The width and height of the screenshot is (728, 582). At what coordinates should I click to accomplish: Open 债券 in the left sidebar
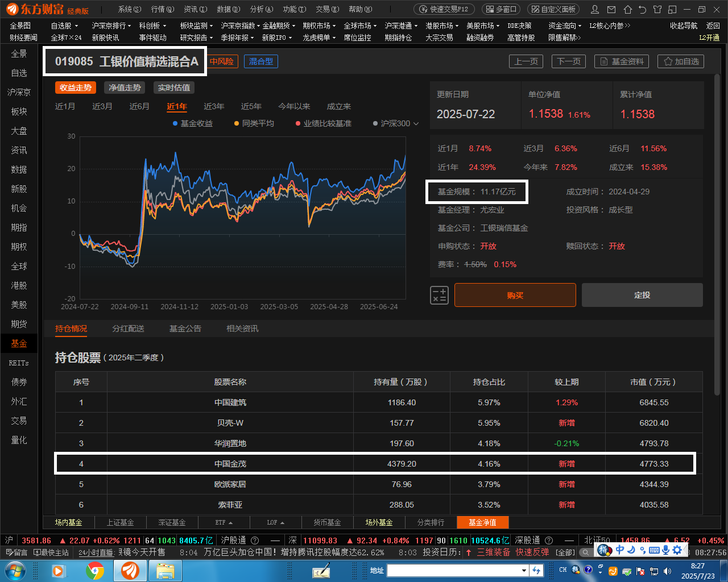[19, 382]
